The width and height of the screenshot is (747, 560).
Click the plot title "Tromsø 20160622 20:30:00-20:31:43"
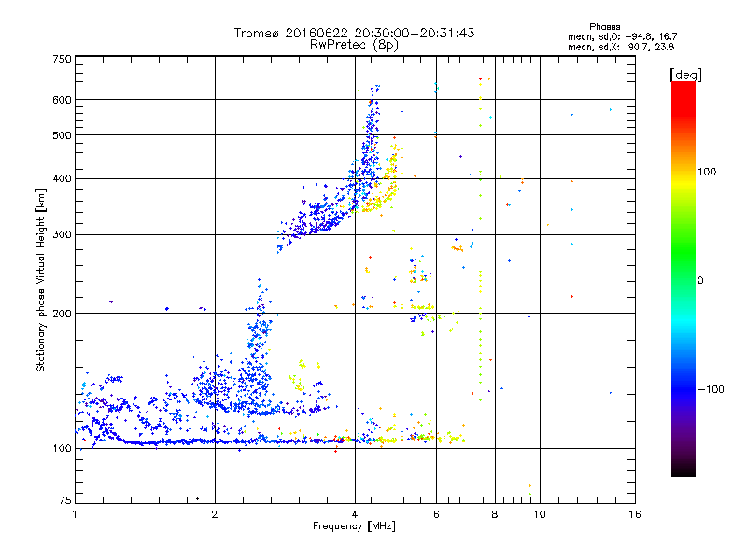(x=354, y=33)
